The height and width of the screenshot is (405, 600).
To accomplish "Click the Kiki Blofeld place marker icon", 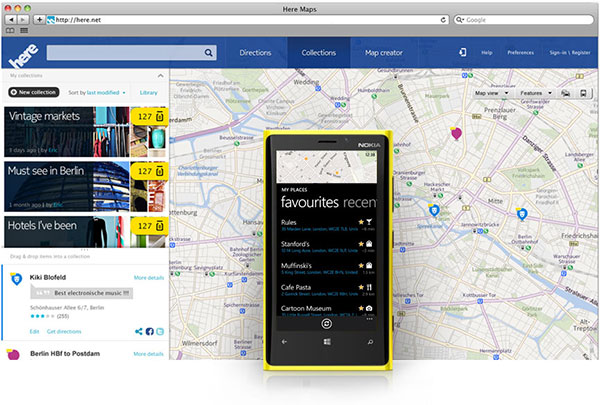I will (x=16, y=279).
